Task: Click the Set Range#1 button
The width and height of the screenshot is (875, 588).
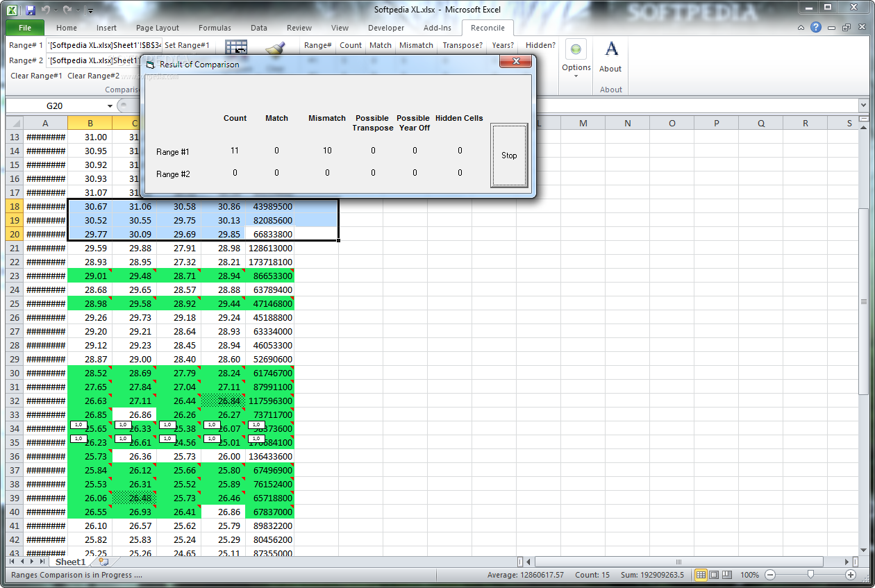Action: [x=187, y=45]
